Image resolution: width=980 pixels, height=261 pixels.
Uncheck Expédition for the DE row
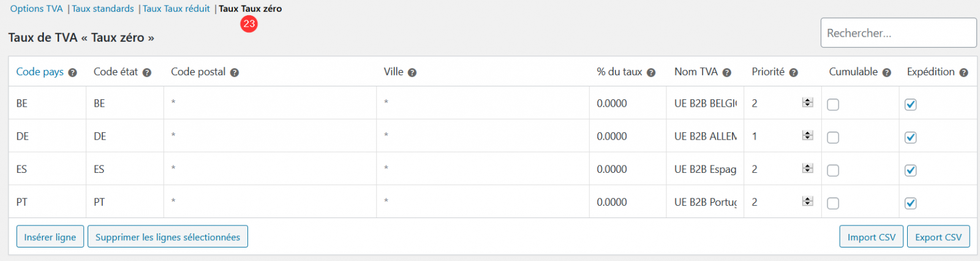click(911, 137)
